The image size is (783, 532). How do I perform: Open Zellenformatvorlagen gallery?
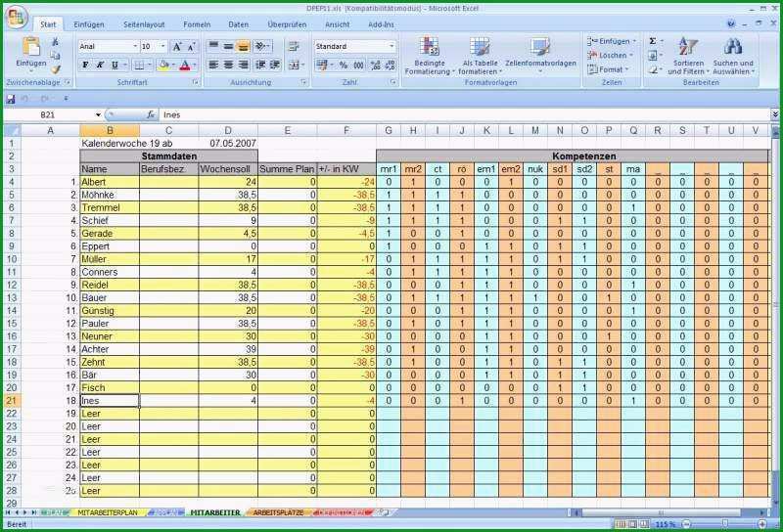pos(540,56)
